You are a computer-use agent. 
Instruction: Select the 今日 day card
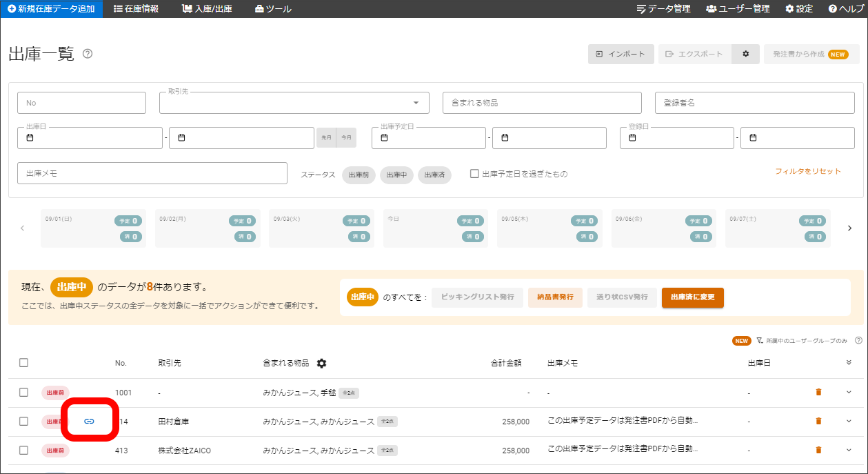436,228
